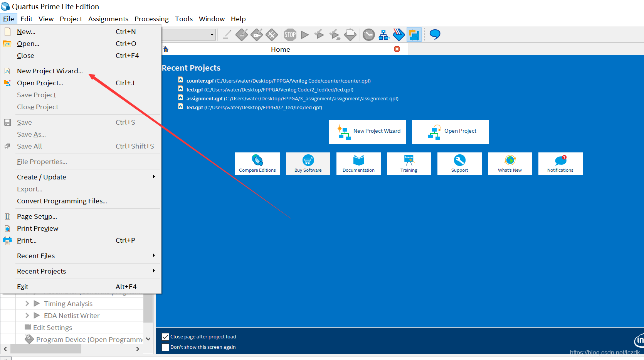Open the View menu
This screenshot has height=360, width=644.
[x=46, y=19]
